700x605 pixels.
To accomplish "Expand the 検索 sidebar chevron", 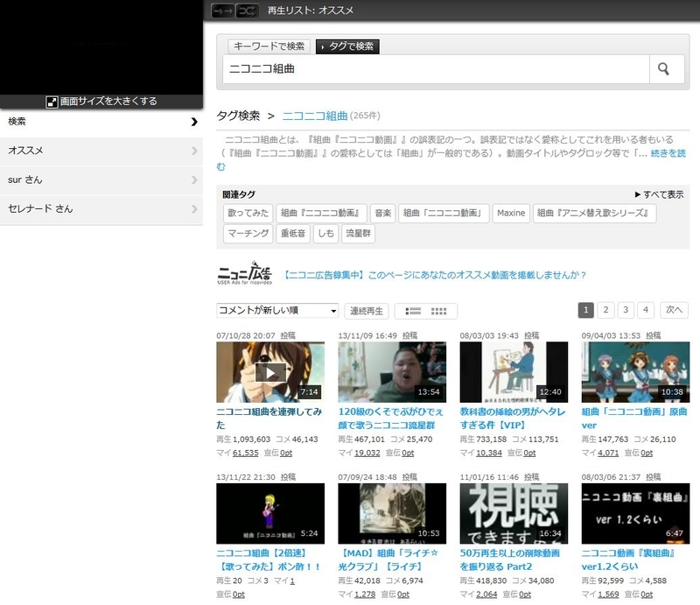I will pos(194,122).
